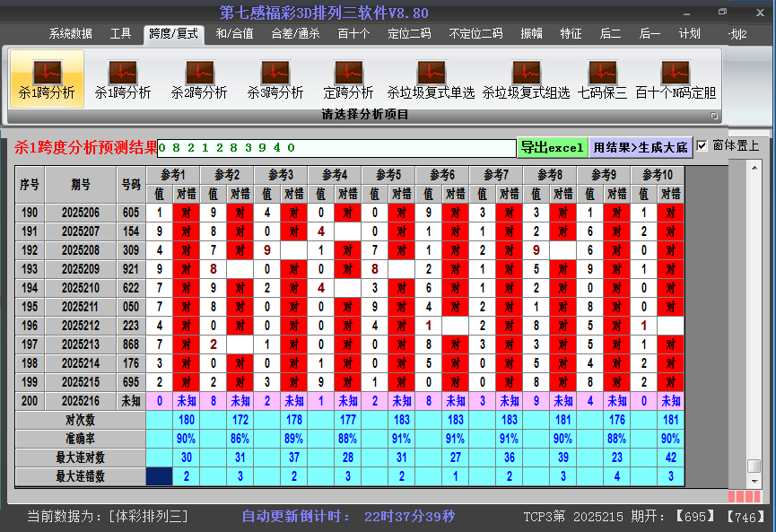Click the table scrollbar down arrow

point(754,481)
